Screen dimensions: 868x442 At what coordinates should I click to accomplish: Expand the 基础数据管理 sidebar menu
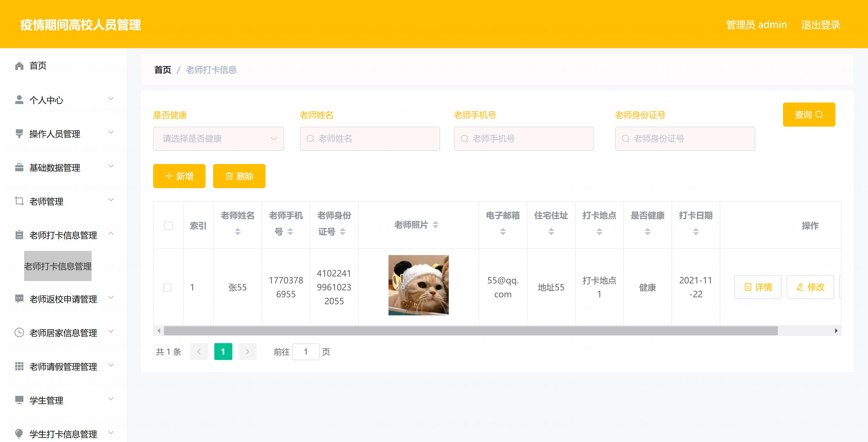click(63, 168)
